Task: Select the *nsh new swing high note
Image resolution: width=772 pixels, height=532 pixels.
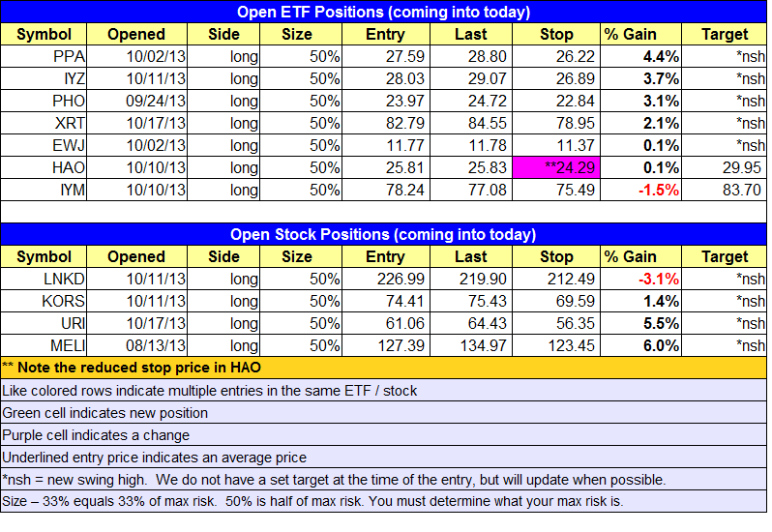Action: (383, 480)
